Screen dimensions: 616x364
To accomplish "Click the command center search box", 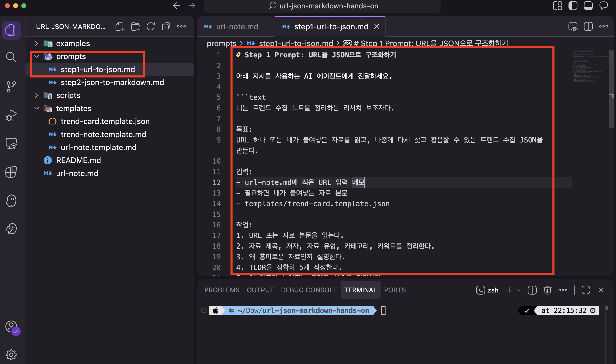I will click(322, 6).
